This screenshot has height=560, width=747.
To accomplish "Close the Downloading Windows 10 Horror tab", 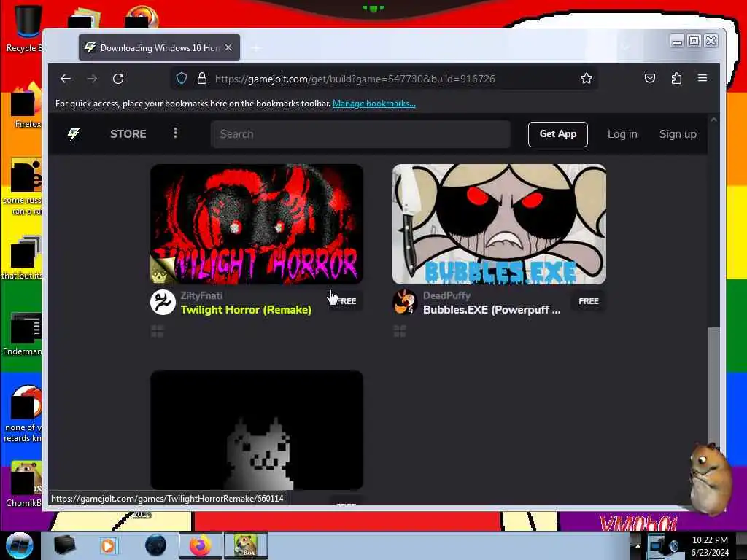I will 228,47.
